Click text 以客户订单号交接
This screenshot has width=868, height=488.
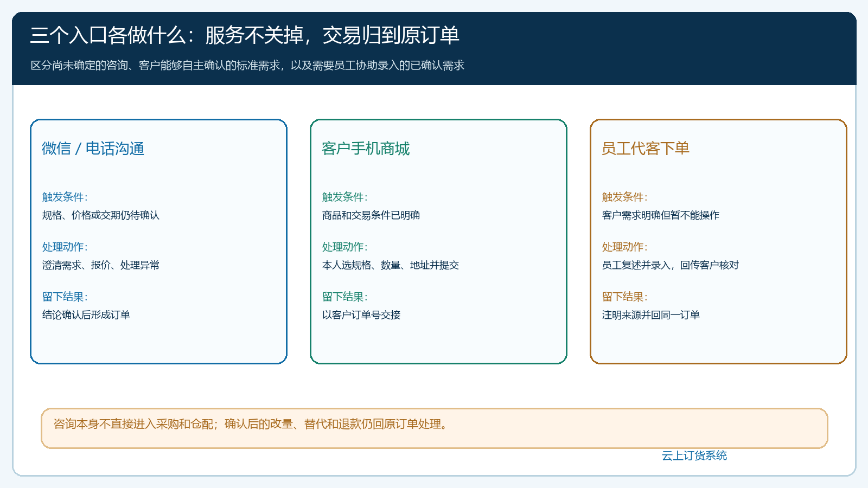click(x=361, y=315)
